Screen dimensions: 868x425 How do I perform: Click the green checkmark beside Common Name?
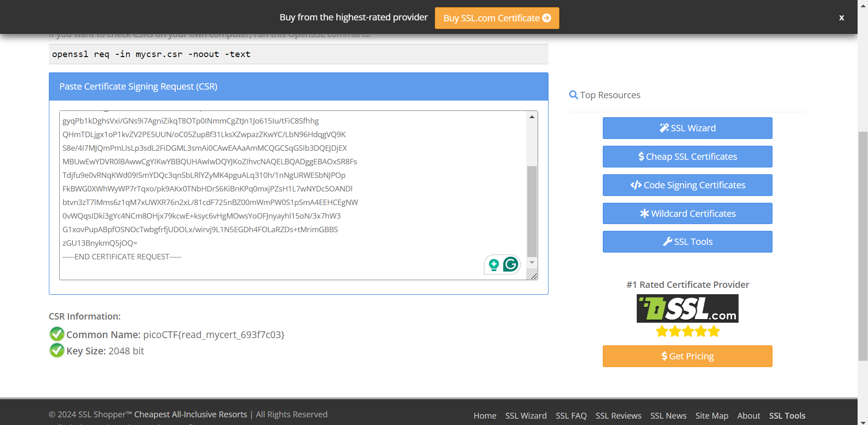pos(57,334)
